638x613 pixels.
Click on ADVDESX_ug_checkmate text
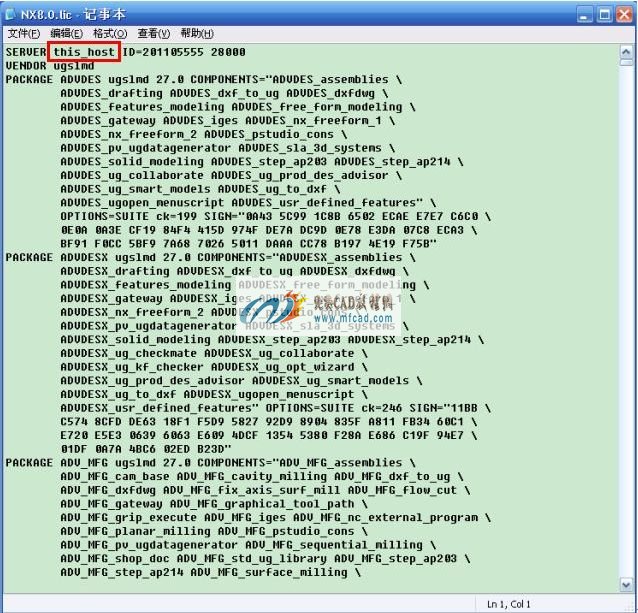[128, 353]
